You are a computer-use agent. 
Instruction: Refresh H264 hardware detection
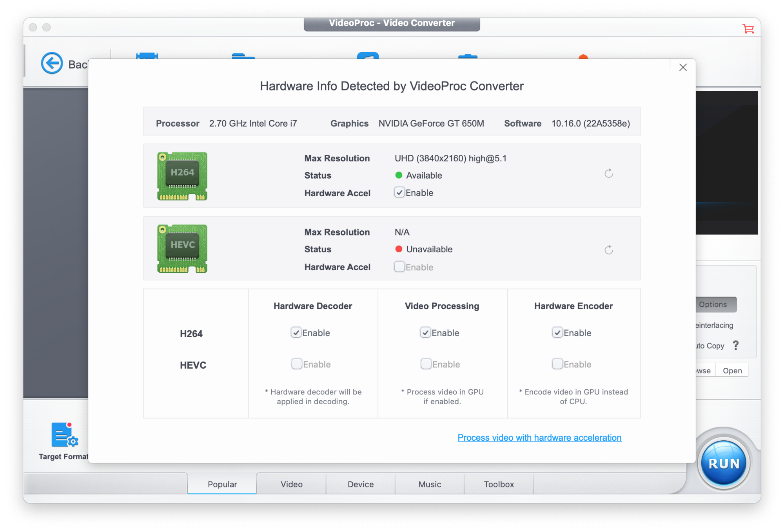[608, 174]
